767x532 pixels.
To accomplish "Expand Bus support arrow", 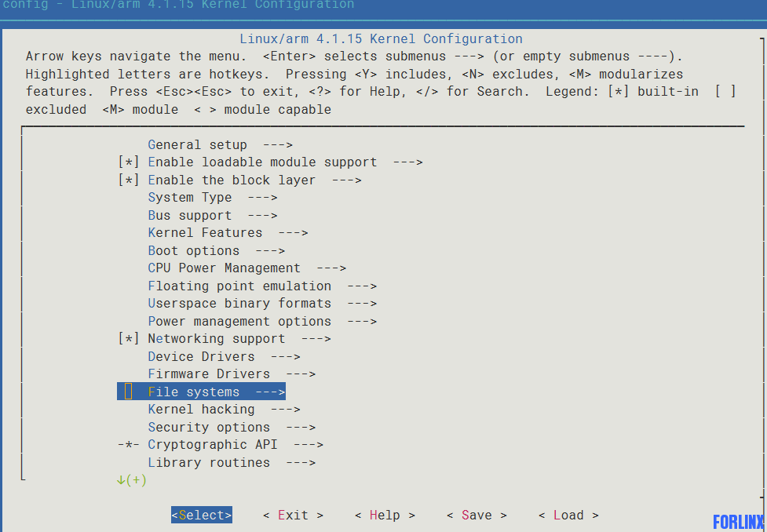I will coord(263,216).
